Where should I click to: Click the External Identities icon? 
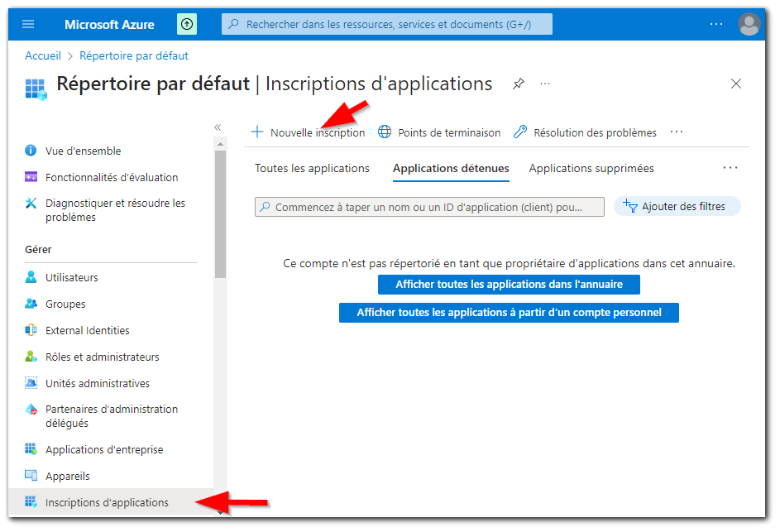(31, 329)
